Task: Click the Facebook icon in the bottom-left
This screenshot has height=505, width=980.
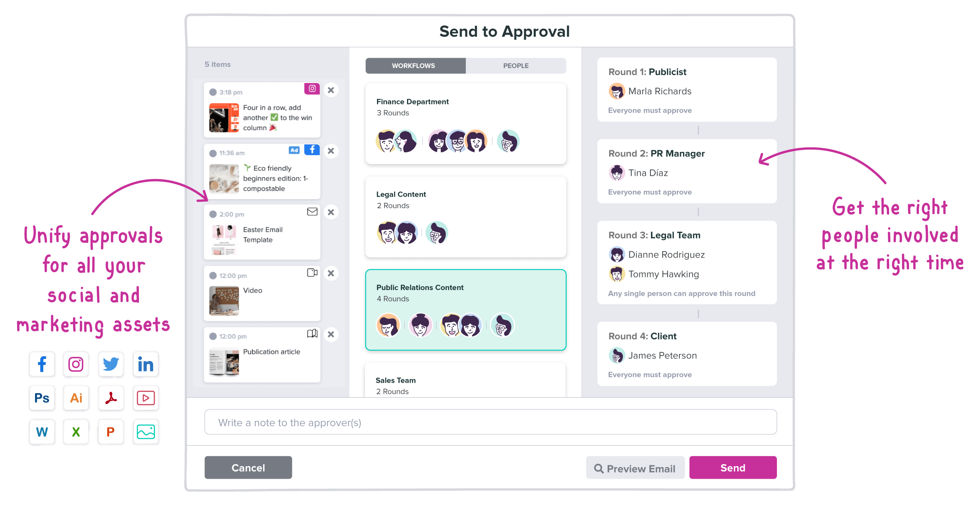Action: click(x=42, y=364)
